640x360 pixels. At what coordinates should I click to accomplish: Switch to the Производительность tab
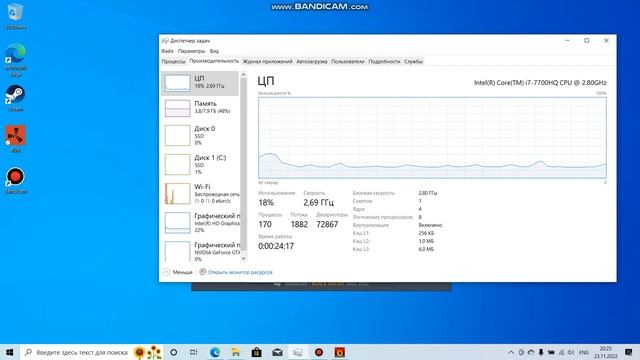tap(214, 61)
